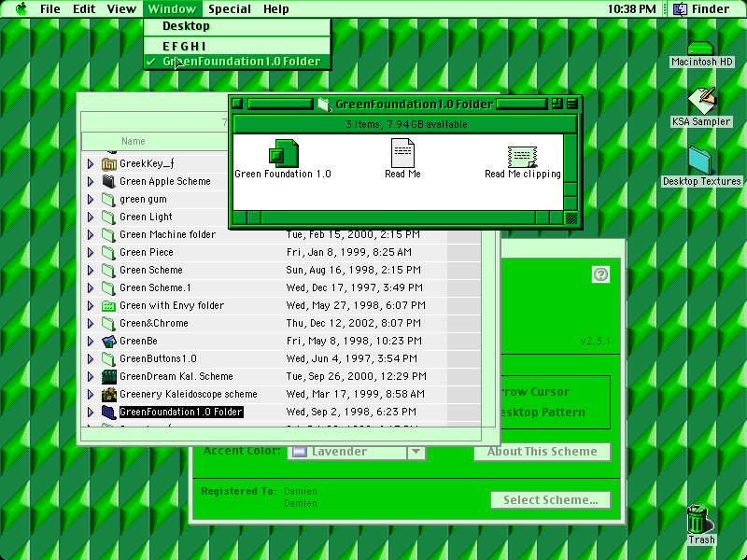The height and width of the screenshot is (560, 747).
Task: Click the Green Machine folder name
Action: pos(167,235)
